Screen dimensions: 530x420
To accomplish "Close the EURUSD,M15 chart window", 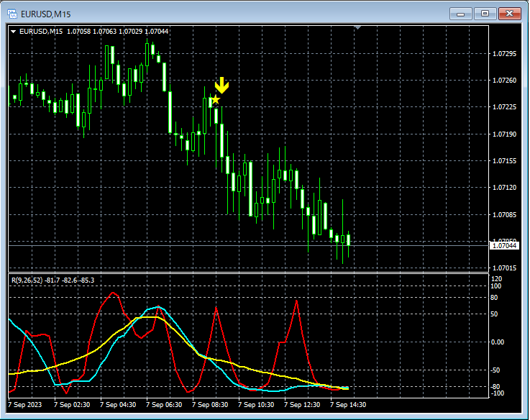I will coord(509,14).
